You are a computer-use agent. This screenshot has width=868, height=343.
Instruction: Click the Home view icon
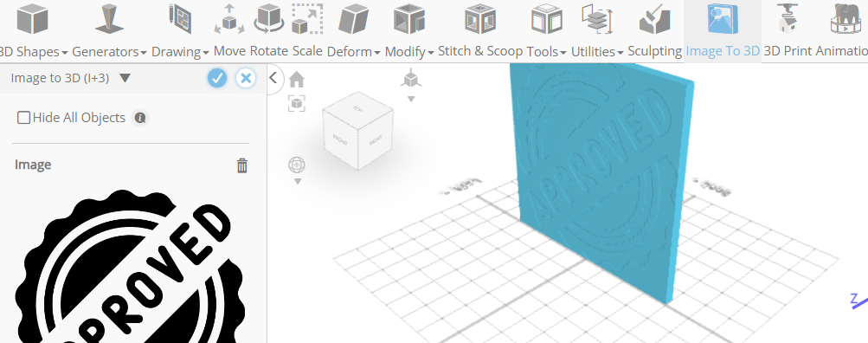pyautogui.click(x=297, y=80)
